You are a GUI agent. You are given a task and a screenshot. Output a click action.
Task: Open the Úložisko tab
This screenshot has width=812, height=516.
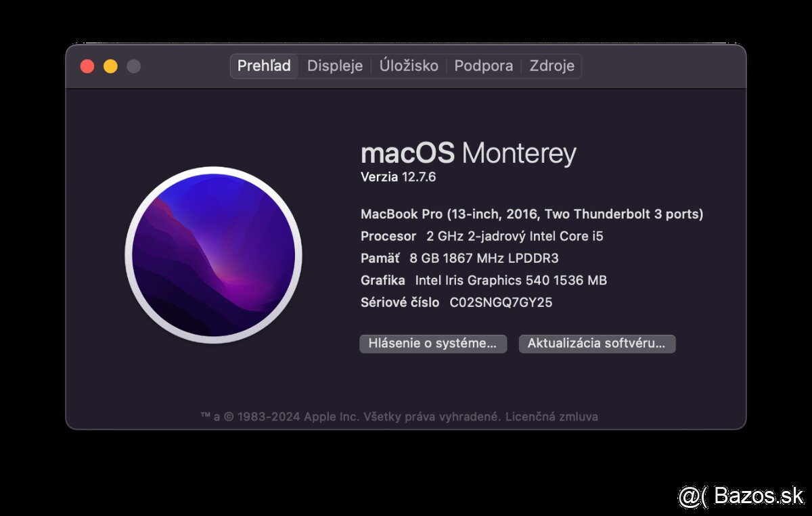[409, 66]
